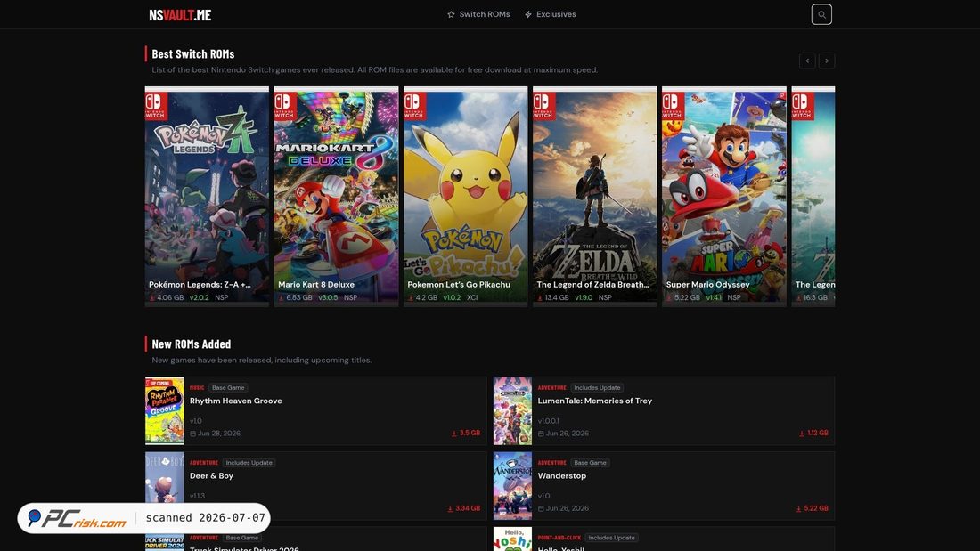Click MUSIC genre tag on Rhythm Heaven Groove
Image resolution: width=980 pixels, height=551 pixels.
(197, 388)
